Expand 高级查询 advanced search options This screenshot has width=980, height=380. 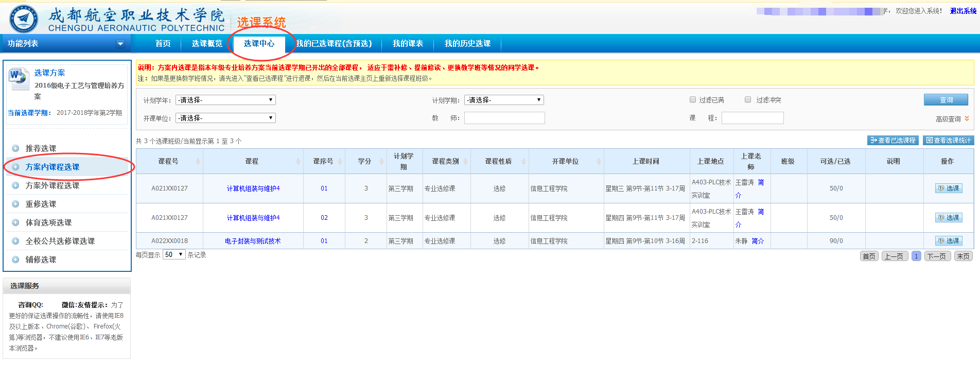pos(952,119)
